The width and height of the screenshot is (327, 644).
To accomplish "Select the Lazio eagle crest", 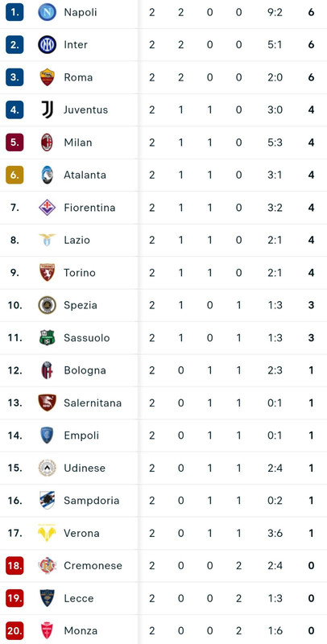I will (48, 239).
